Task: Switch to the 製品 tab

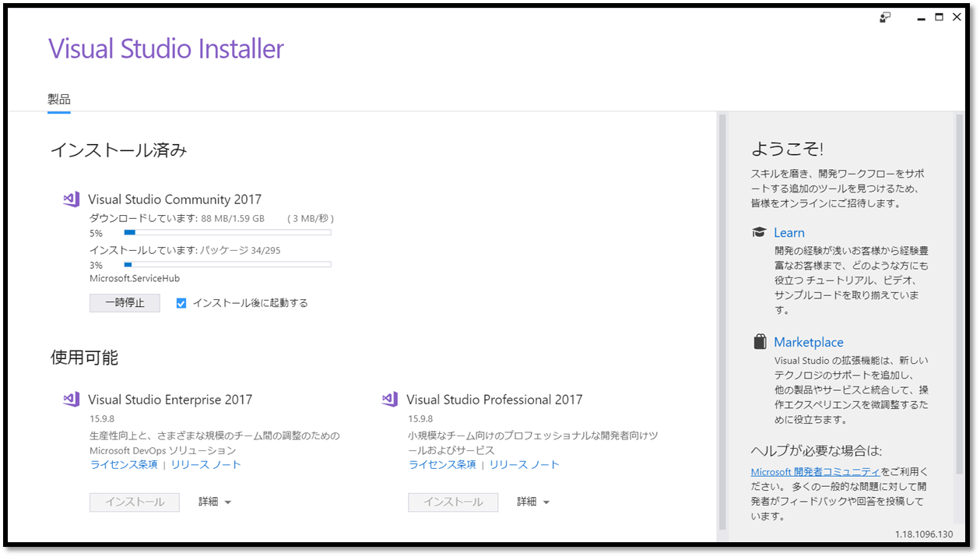Action: point(59,100)
